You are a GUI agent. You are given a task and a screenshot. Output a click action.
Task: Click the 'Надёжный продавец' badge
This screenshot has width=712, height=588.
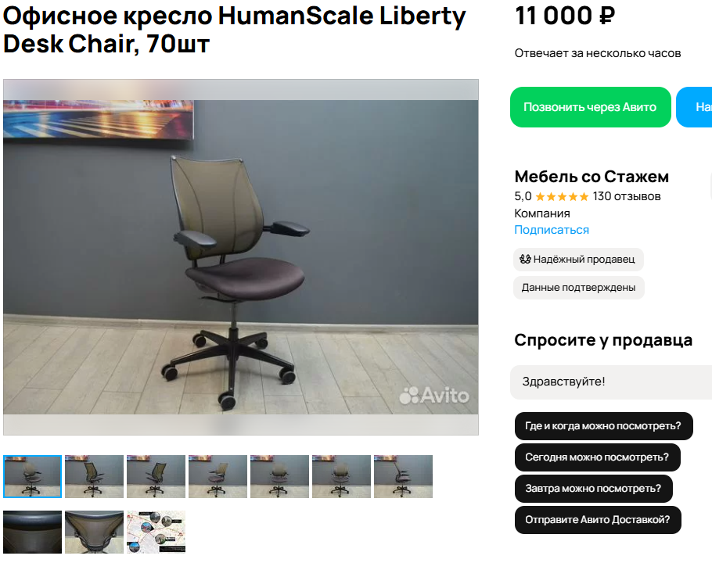578,260
